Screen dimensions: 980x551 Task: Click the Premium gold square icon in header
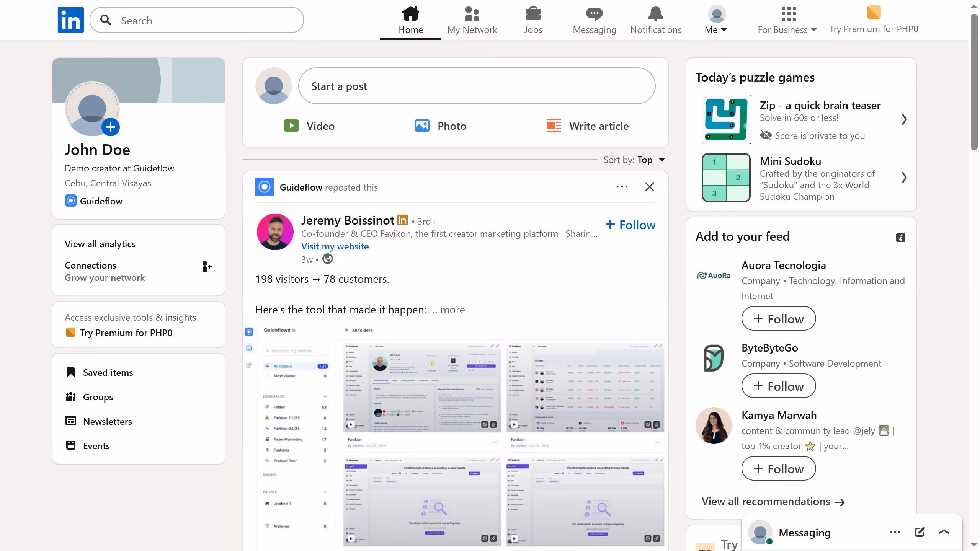pyautogui.click(x=874, y=12)
